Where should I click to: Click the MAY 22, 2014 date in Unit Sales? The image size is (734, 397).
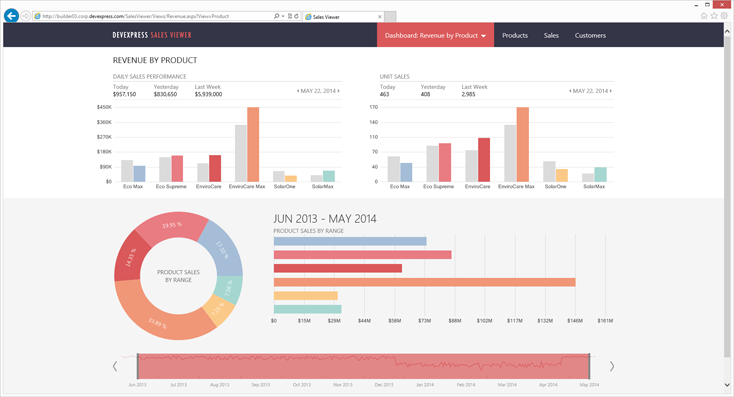click(x=590, y=91)
